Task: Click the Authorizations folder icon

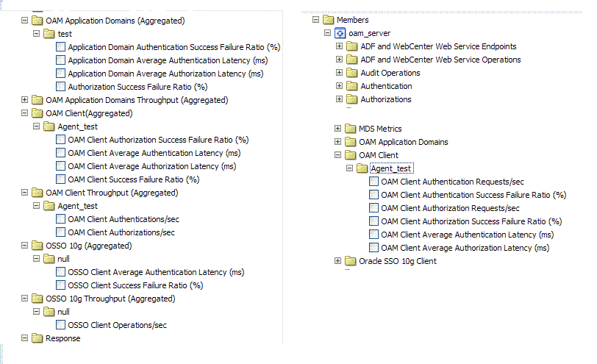Action: [352, 99]
